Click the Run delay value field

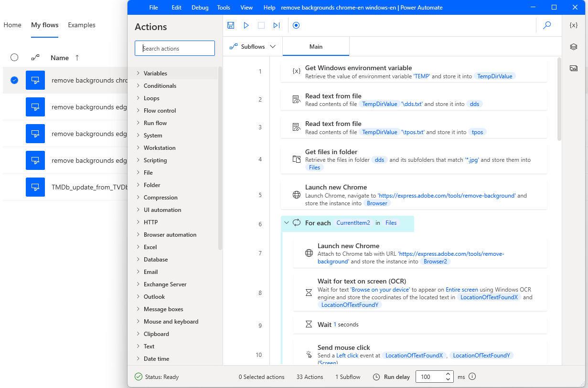click(x=430, y=377)
